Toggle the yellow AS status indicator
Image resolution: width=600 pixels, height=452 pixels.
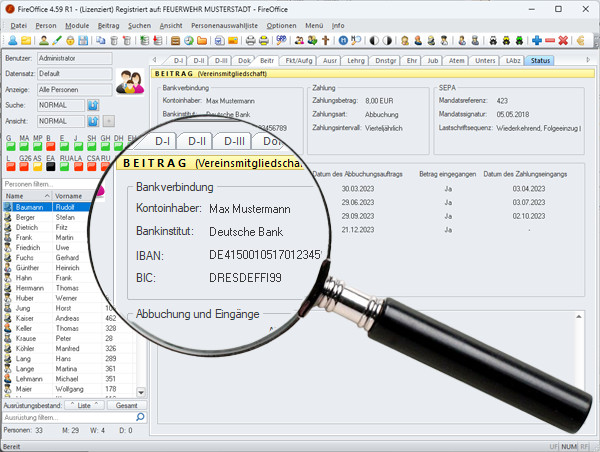pos(36,168)
